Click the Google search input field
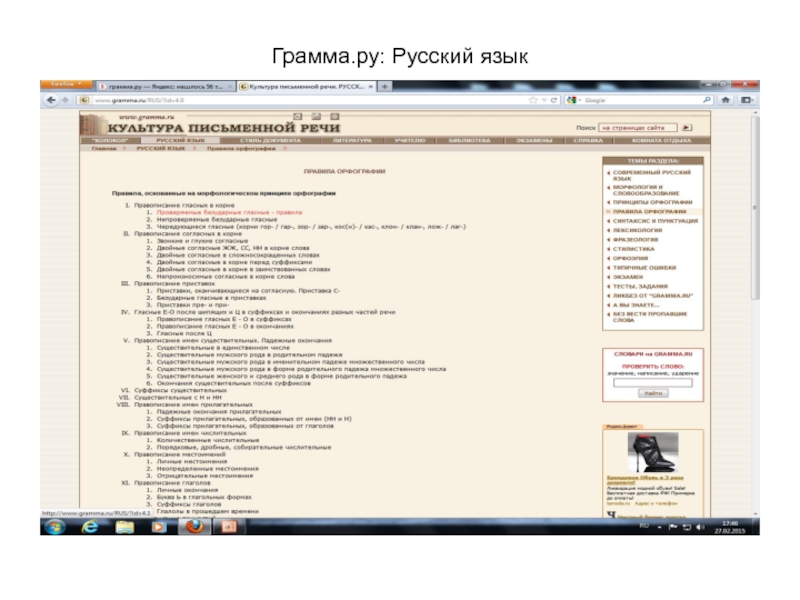This screenshot has width=800, height=600. [642, 101]
